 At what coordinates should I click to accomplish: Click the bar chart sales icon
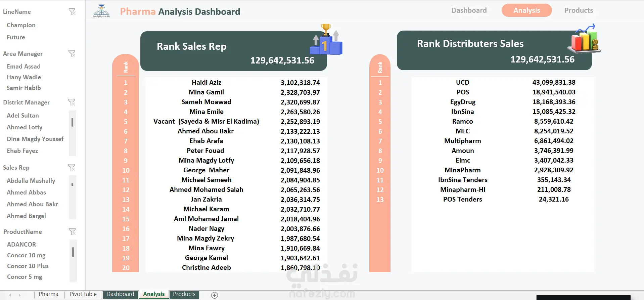585,39
